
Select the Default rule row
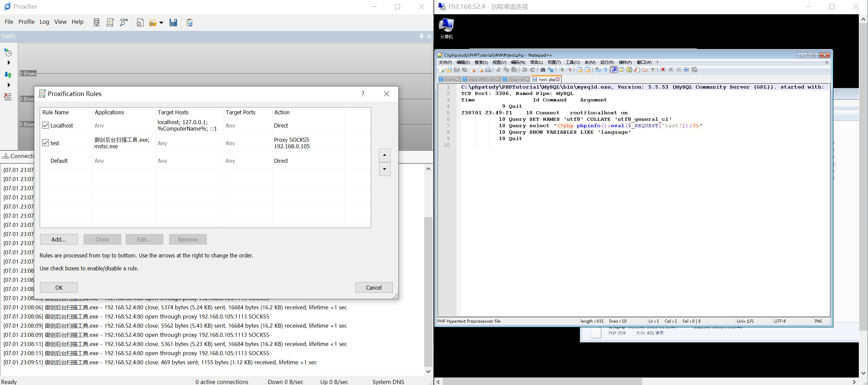coord(205,161)
